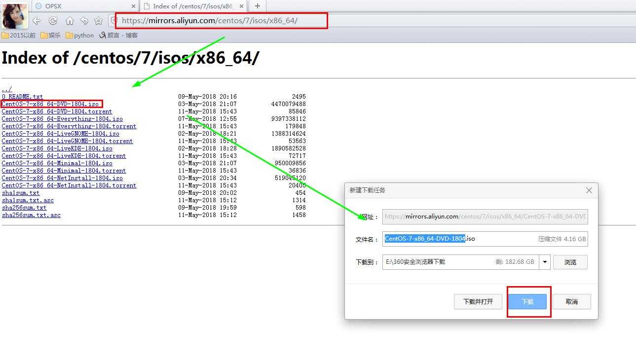Close the Index of /centos tab
This screenshot has width=636, height=364.
[x=242, y=6]
